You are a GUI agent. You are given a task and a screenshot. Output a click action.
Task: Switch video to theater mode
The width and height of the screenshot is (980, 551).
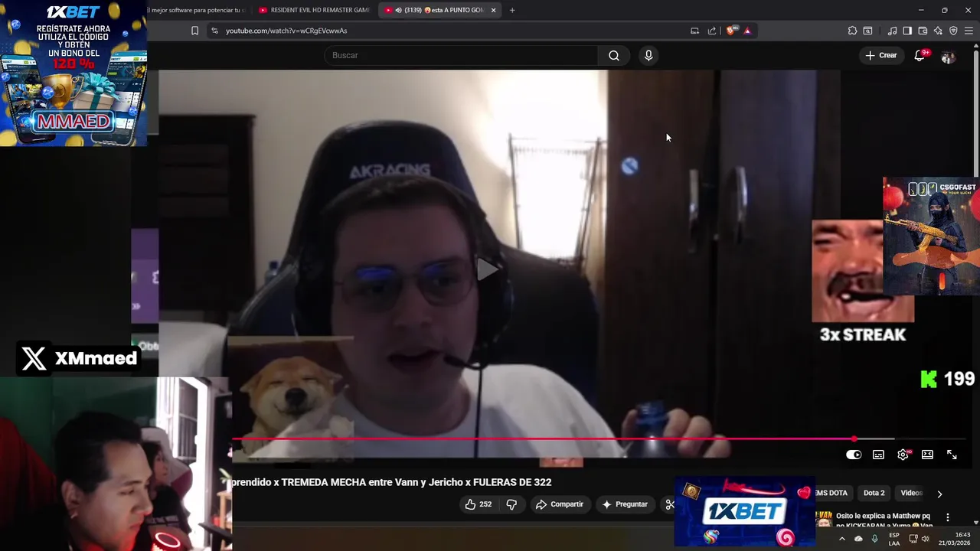tap(927, 455)
